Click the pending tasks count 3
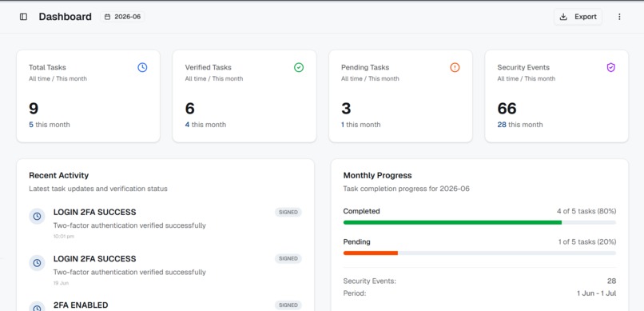644x311 pixels. pos(346,109)
